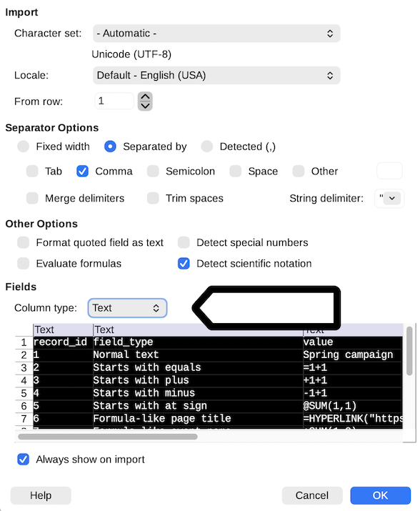Image resolution: width=420 pixels, height=511 pixels.
Task: Select the first Text column header
Action: [63, 329]
